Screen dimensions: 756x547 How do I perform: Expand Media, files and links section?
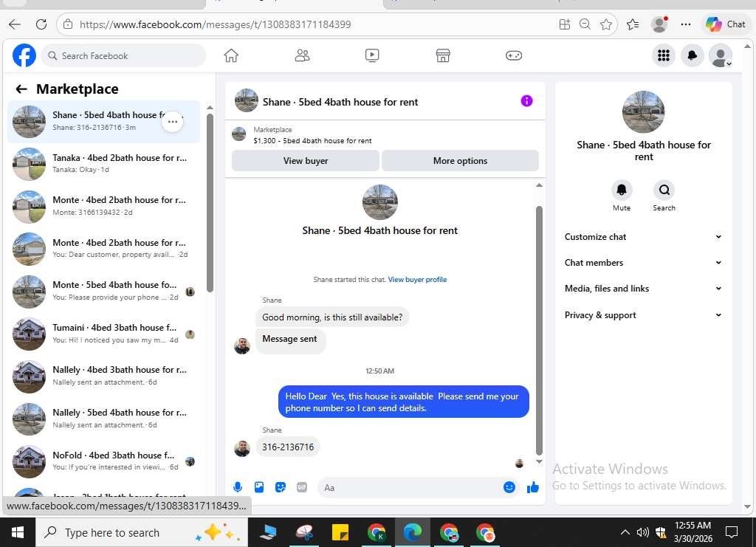[x=643, y=288]
